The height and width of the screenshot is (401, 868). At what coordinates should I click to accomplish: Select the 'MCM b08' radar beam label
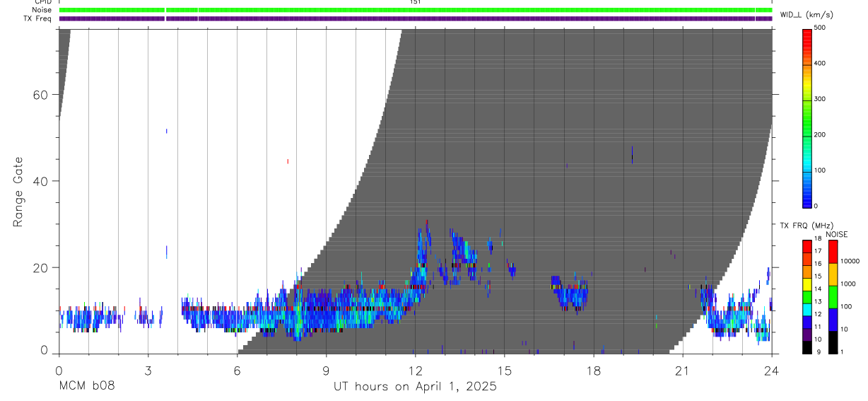[x=87, y=386]
